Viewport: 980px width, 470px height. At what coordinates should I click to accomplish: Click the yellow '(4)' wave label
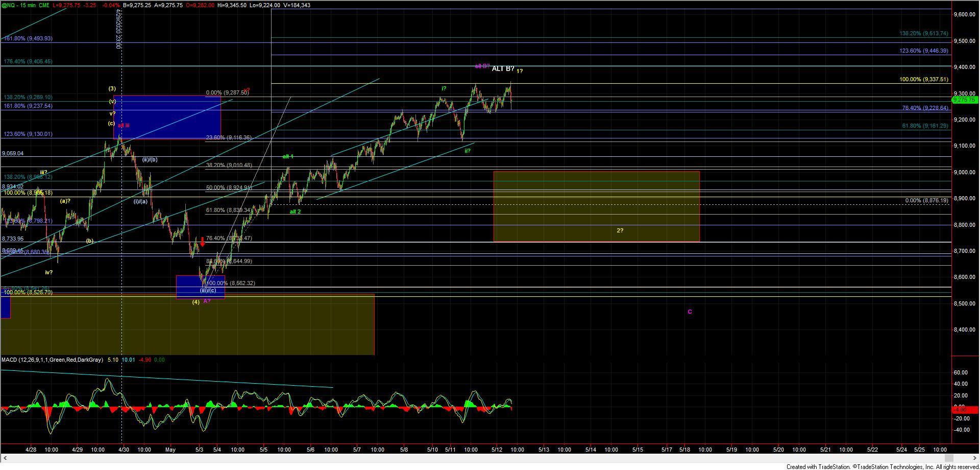pyautogui.click(x=195, y=302)
